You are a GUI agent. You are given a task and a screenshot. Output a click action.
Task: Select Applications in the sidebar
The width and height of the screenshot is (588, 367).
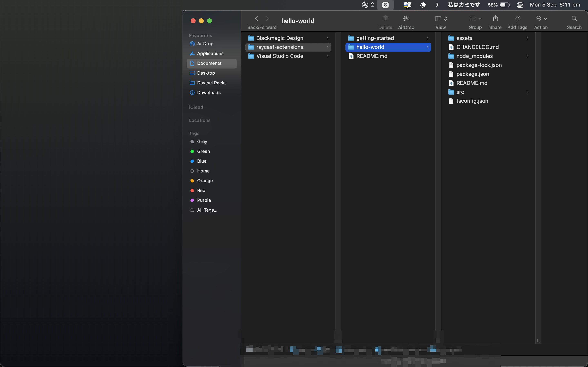tap(210, 53)
